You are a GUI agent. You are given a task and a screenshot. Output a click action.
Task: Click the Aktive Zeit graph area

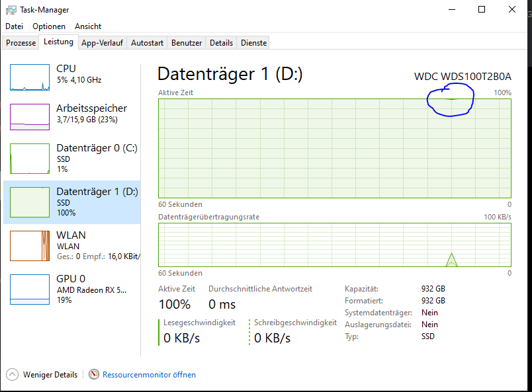[x=335, y=149]
